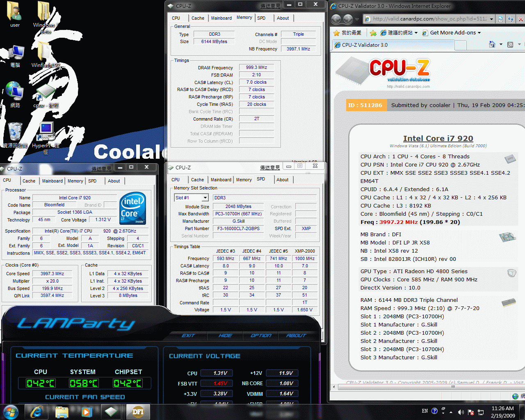Click the IE Refresh button

click(x=511, y=19)
